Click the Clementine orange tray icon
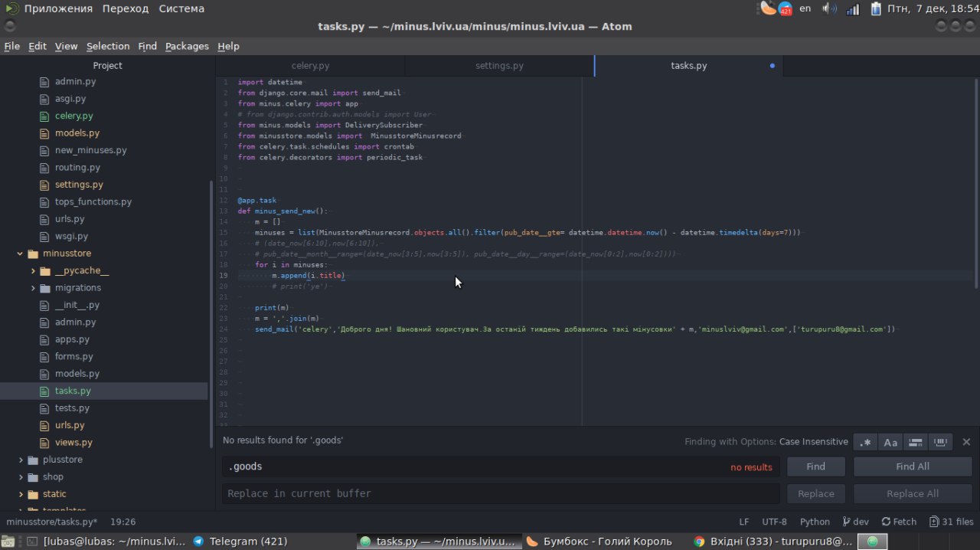Screen dimensions: 980x550 pyautogui.click(x=768, y=8)
